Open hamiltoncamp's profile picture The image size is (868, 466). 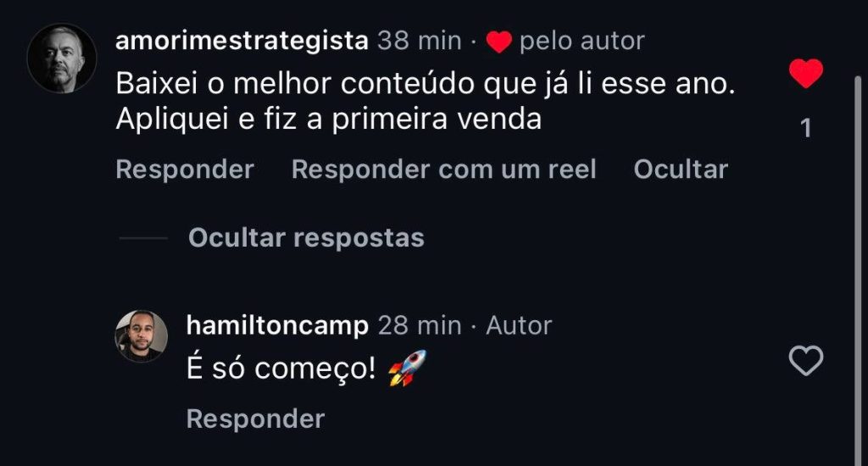[x=142, y=336]
